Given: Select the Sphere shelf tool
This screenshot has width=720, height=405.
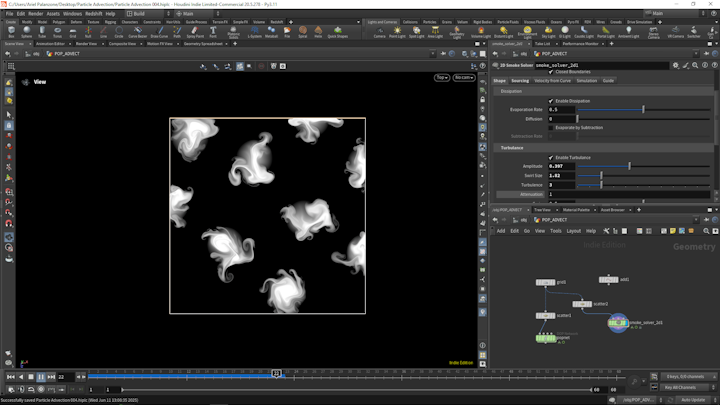Looking at the screenshot, I should point(27,31).
